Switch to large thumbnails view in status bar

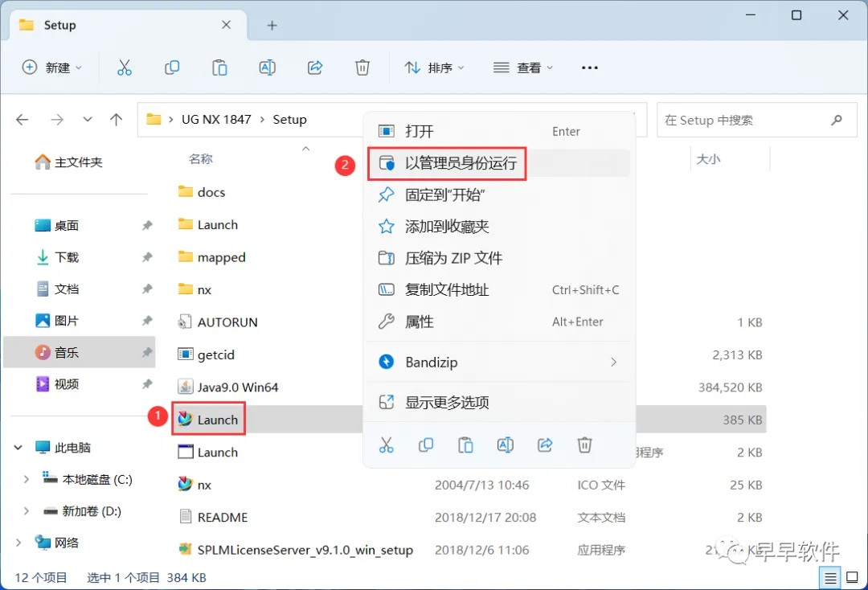pos(853,578)
